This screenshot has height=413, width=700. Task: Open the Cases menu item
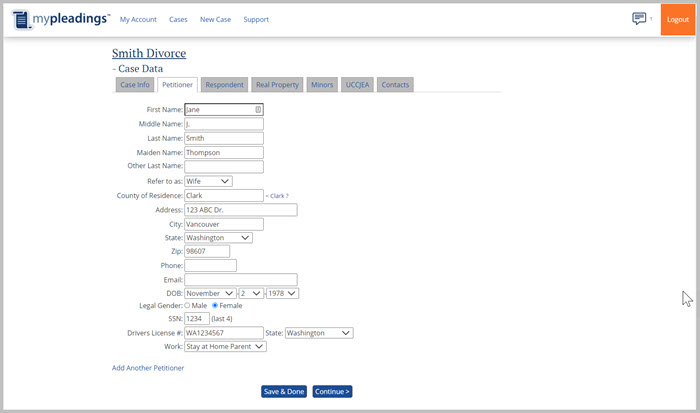[178, 20]
